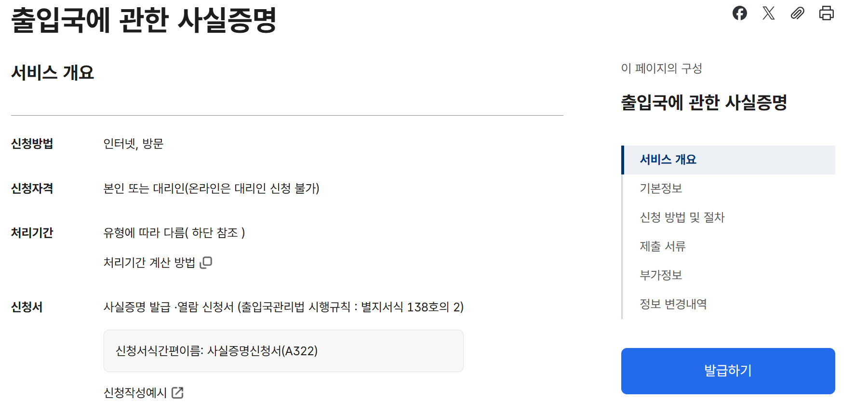The height and width of the screenshot is (415, 868).
Task: Select 서비스 개요 in page navigation
Action: (668, 160)
